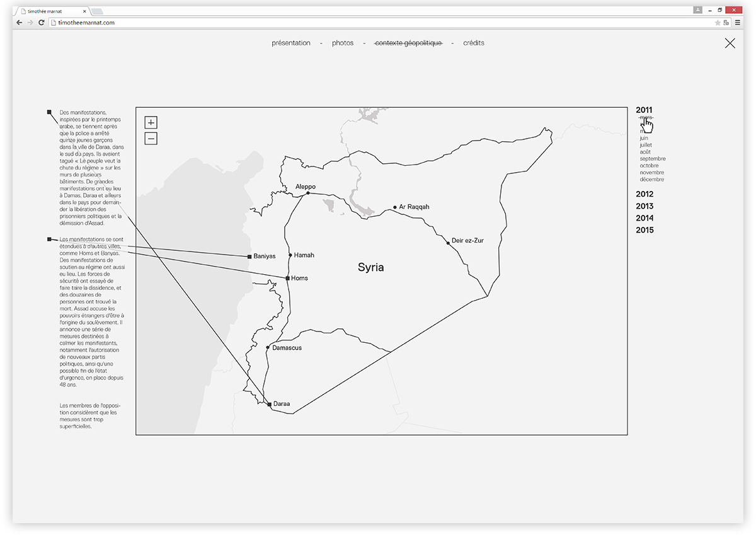Zoom in on the map with plus button
Viewport: 756px width, 537px height.
151,122
